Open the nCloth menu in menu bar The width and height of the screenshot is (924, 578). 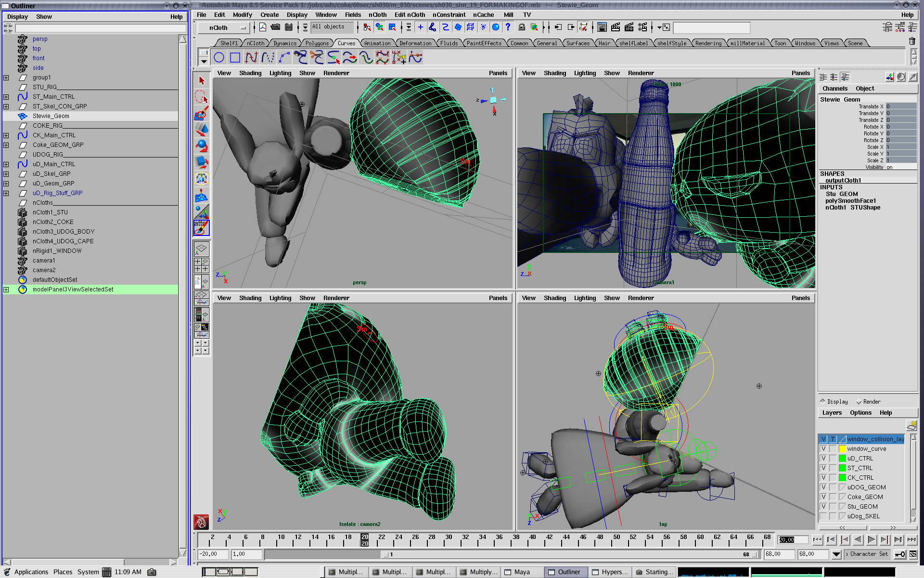(377, 15)
